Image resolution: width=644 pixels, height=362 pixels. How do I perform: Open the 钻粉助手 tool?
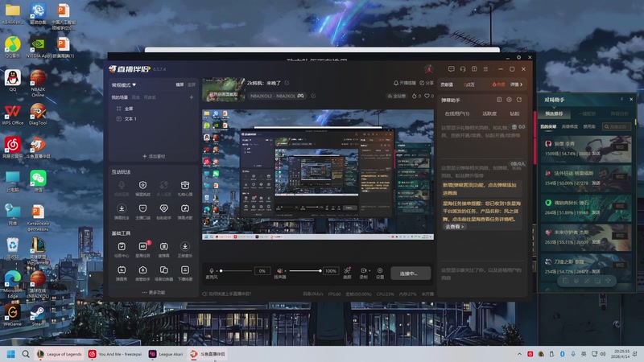point(164,212)
